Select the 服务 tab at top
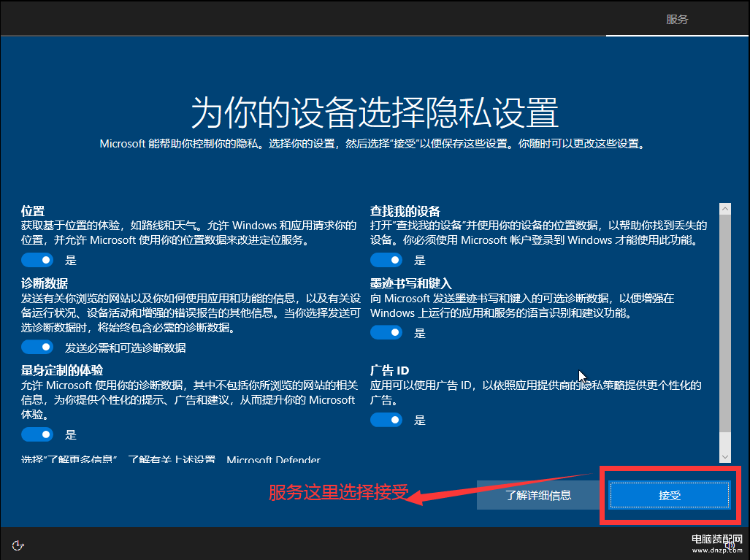The image size is (750, 560). coord(677,19)
